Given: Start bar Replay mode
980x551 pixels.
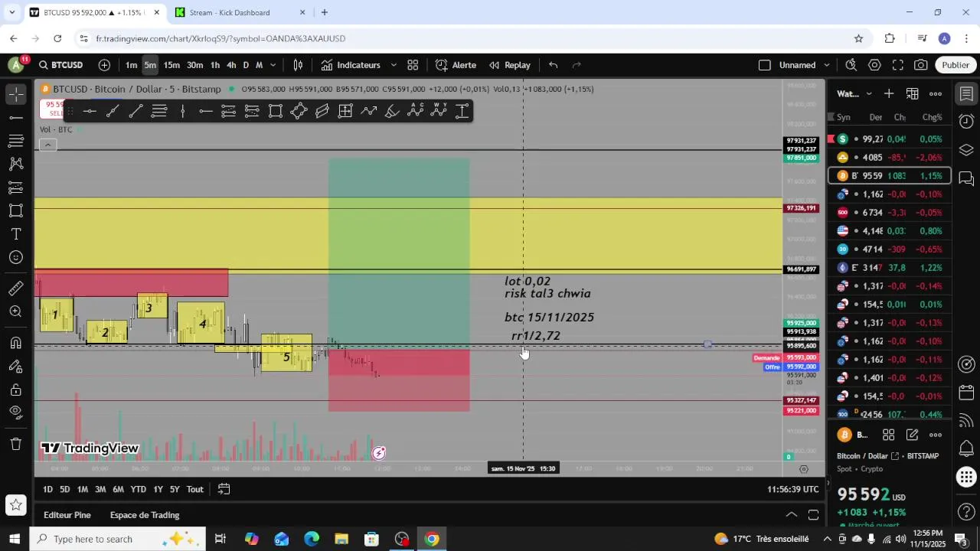Looking at the screenshot, I should coord(510,65).
